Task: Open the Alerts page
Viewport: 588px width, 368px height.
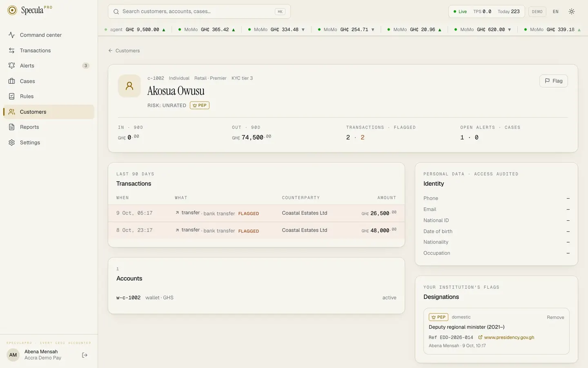Action: 49,66
